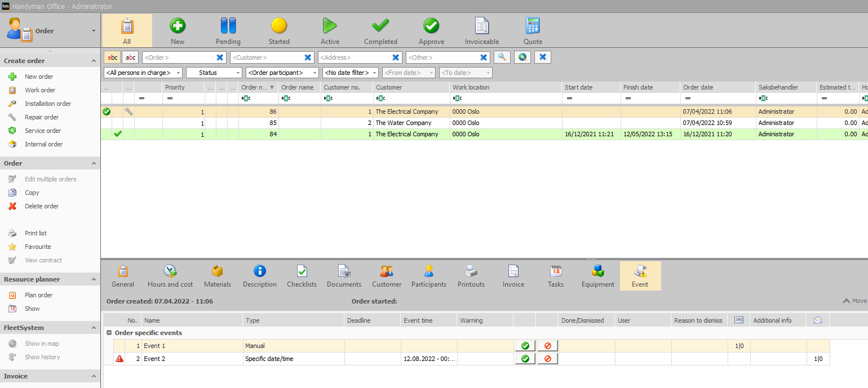Open the Documents tab
The image size is (868, 388).
tap(344, 276)
